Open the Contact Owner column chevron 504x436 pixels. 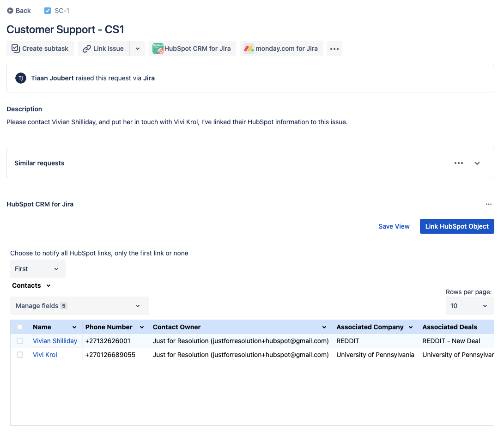click(x=324, y=327)
